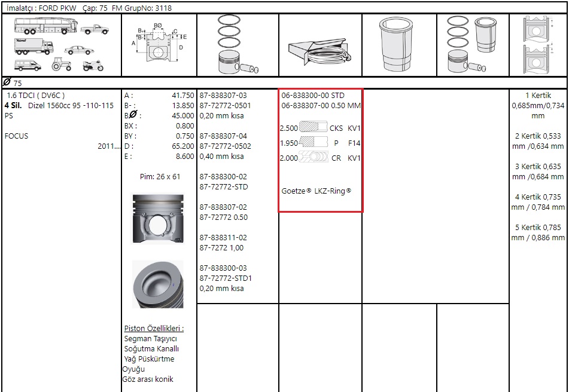Click the minibus van icon
Viewport: 569px width, 392px height.
(x=28, y=65)
